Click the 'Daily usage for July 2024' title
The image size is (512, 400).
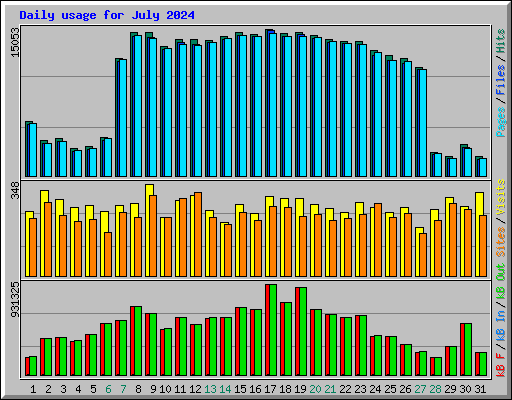pyautogui.click(x=107, y=15)
